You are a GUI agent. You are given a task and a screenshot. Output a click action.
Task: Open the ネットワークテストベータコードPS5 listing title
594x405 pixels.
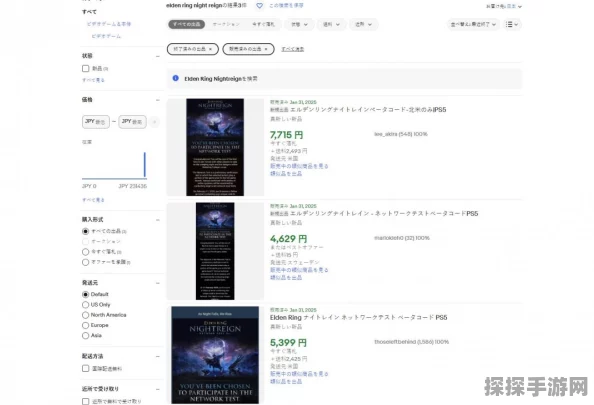[x=374, y=213]
